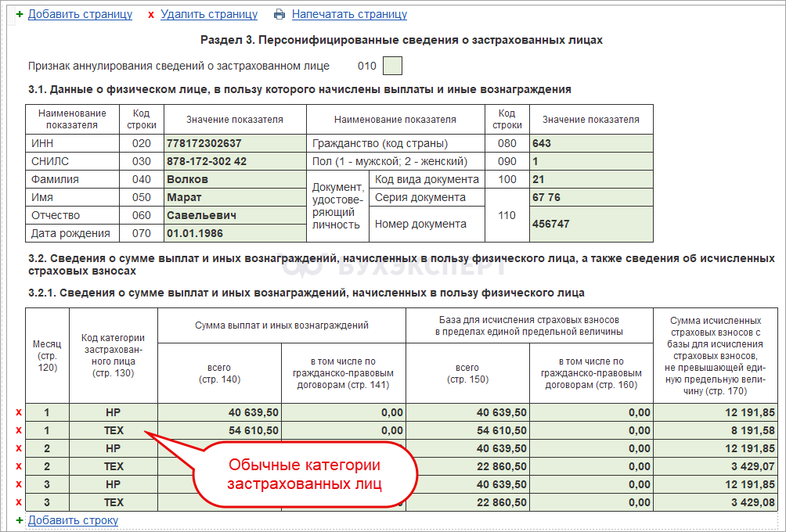Open the Напечатать страницу link

coord(349,15)
